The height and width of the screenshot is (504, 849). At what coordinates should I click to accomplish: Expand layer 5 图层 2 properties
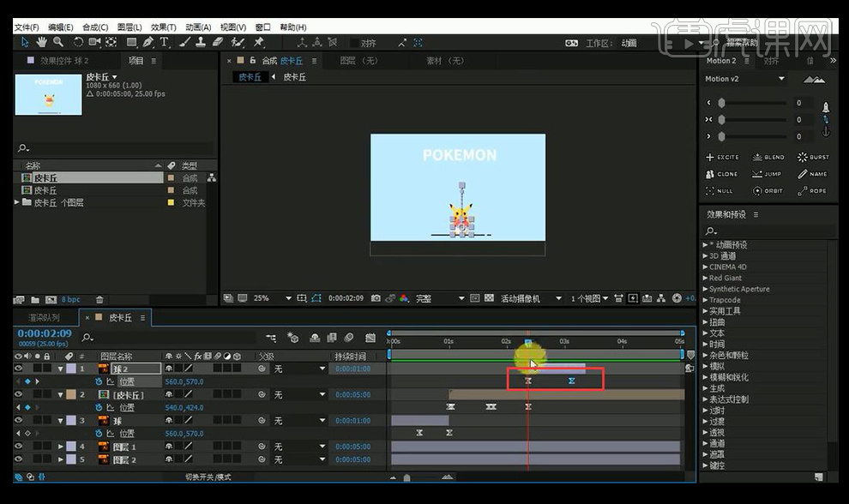coord(61,459)
